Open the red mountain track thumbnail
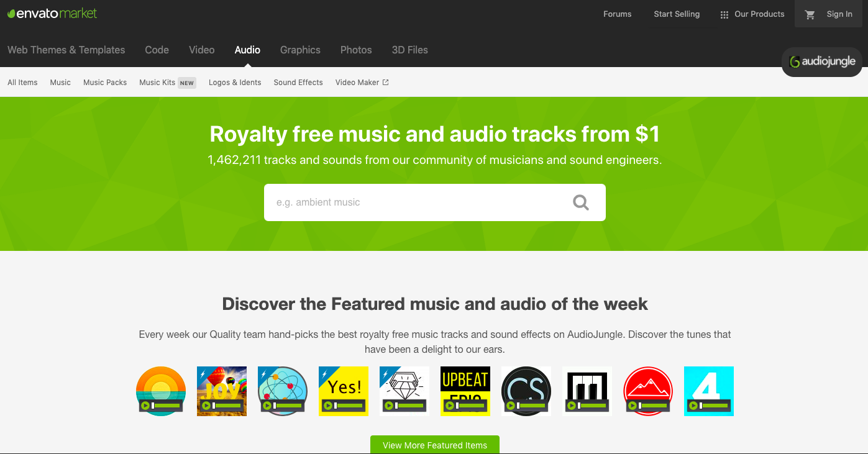The height and width of the screenshot is (454, 868). [648, 391]
